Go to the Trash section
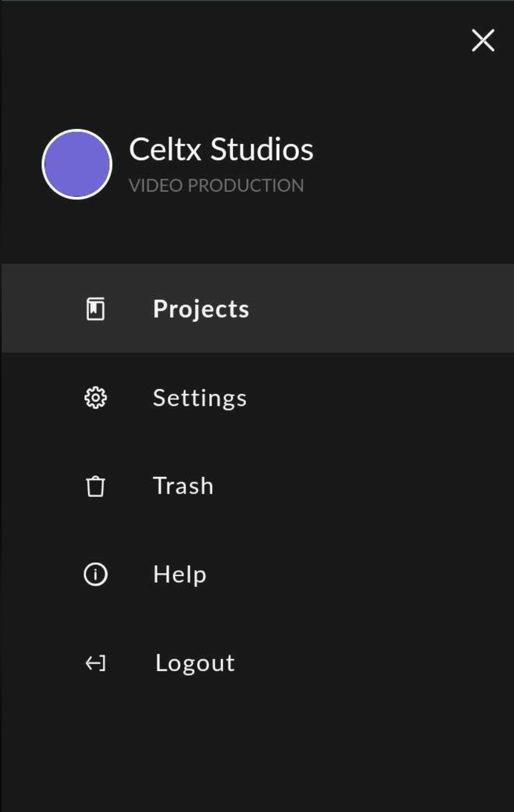Image resolution: width=514 pixels, height=812 pixels. [183, 486]
